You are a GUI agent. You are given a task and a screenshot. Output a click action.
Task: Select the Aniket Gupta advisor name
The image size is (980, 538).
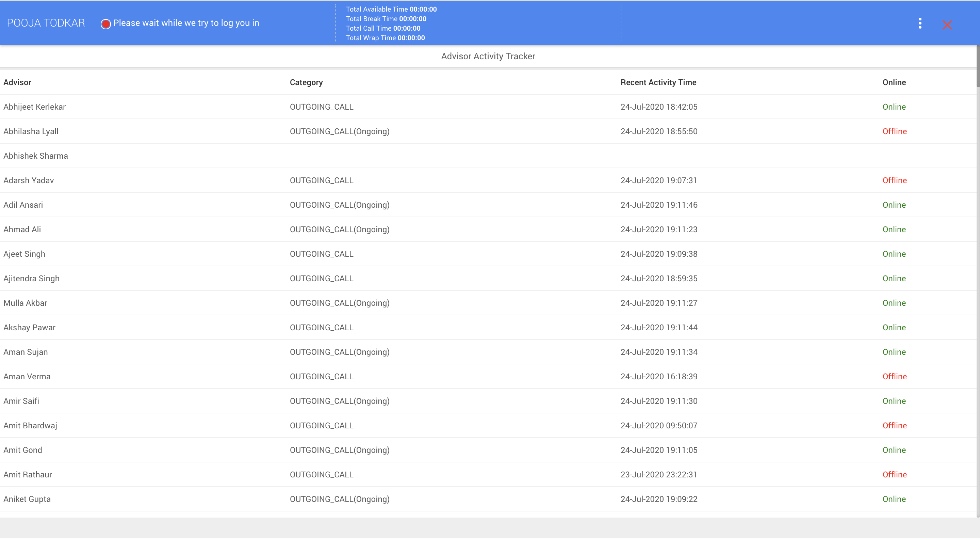[x=27, y=499]
